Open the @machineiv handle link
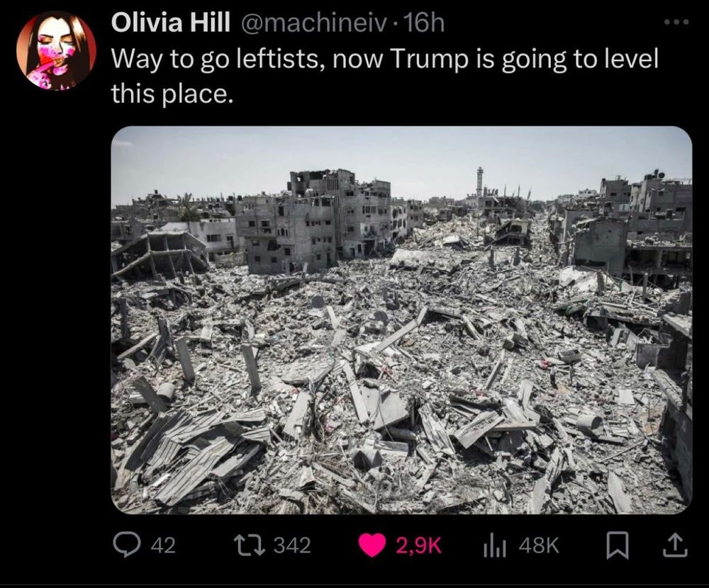 pos(315,23)
